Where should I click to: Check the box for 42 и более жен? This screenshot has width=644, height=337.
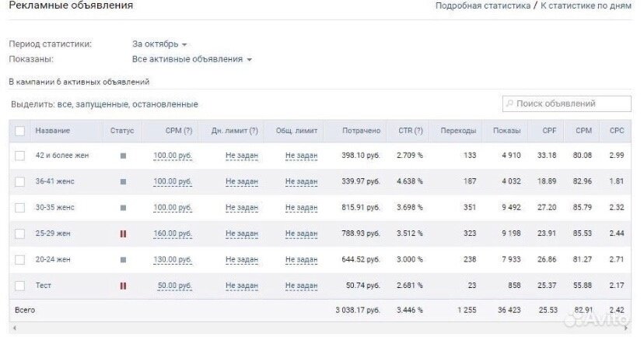(19, 156)
